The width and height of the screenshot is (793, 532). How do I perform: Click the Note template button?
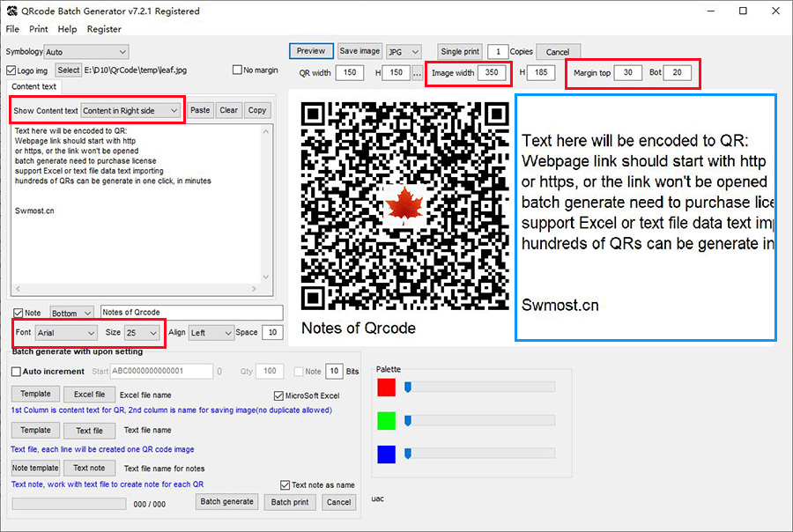[x=35, y=468]
